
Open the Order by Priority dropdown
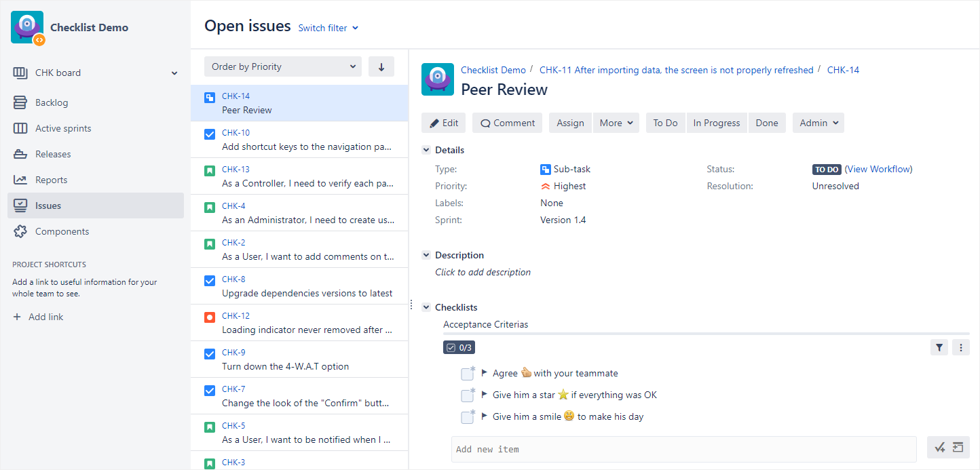tap(282, 66)
